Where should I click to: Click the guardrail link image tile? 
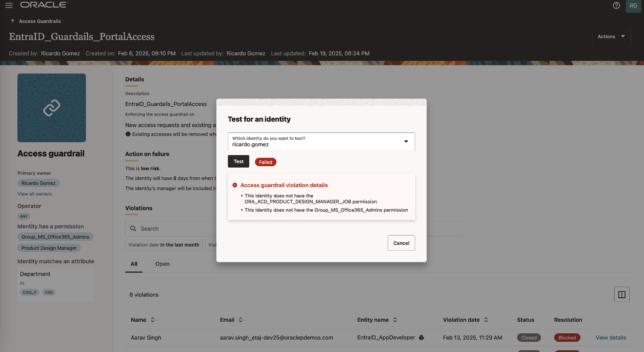(52, 108)
